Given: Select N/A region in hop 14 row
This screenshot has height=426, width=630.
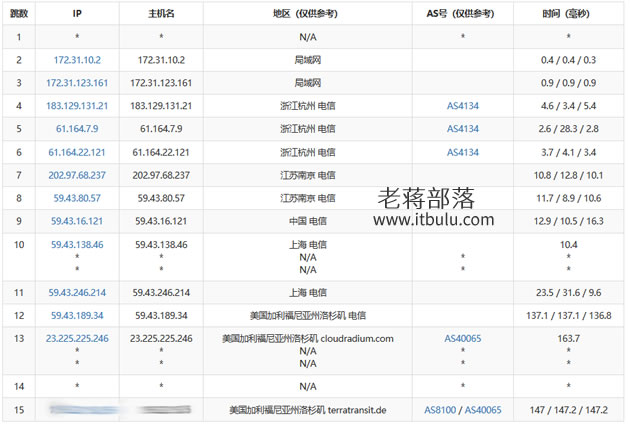Looking at the screenshot, I should coord(307,386).
